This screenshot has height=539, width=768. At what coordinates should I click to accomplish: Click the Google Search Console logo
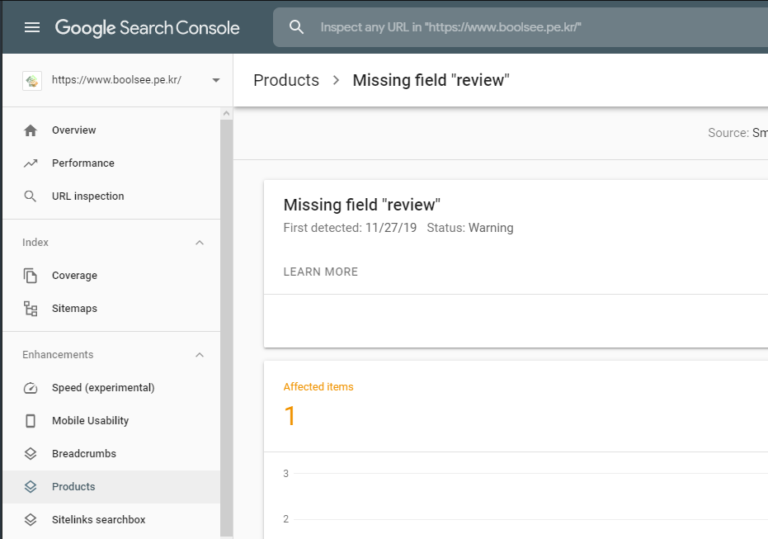(147, 28)
